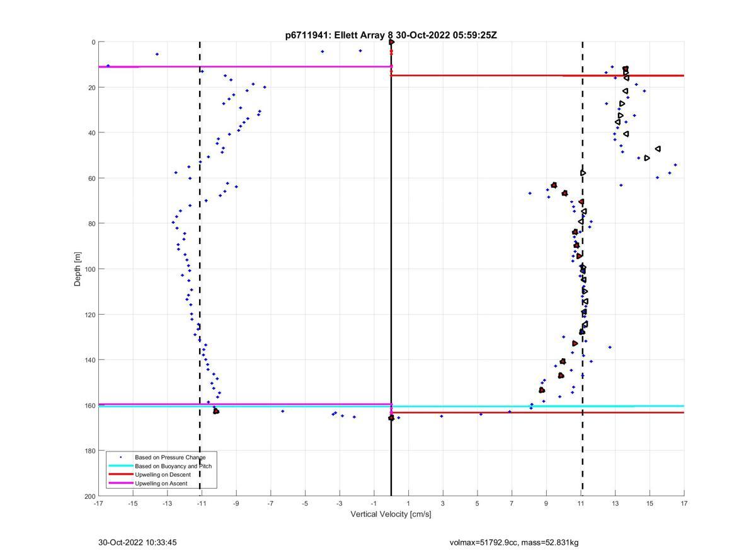Image resolution: width=756 pixels, height=558 pixels.
Task: Click the 'volmax=51792.9cc, mass=52.831kg' footer text
Action: 514,542
